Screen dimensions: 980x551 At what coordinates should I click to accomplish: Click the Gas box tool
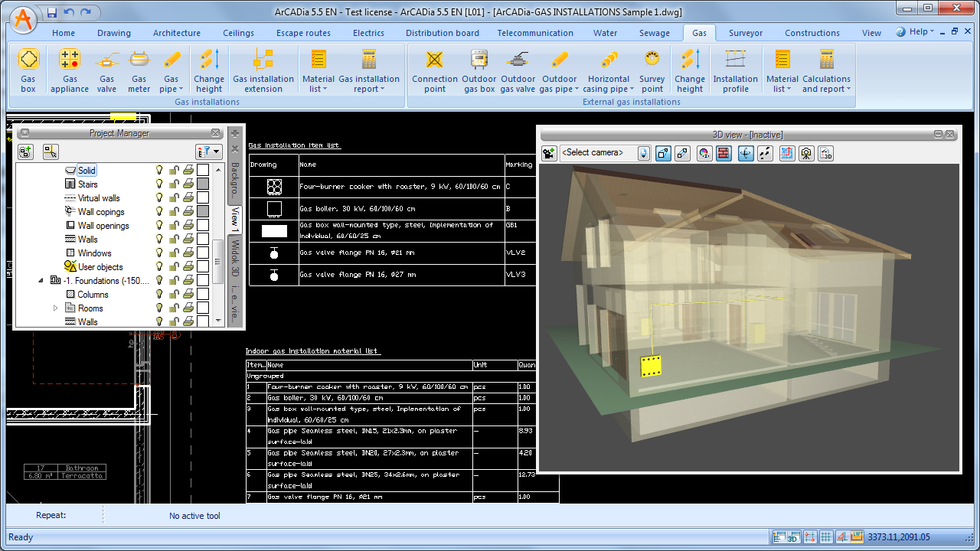[x=28, y=70]
